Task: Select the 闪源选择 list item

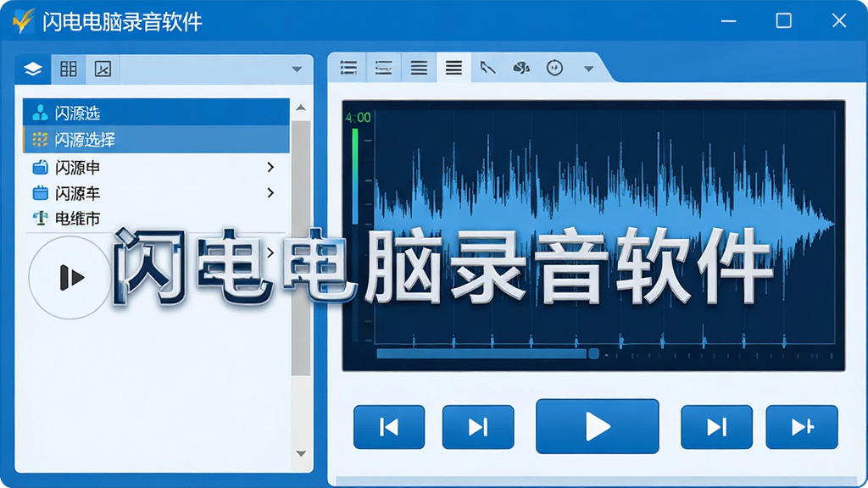Action: 156,140
